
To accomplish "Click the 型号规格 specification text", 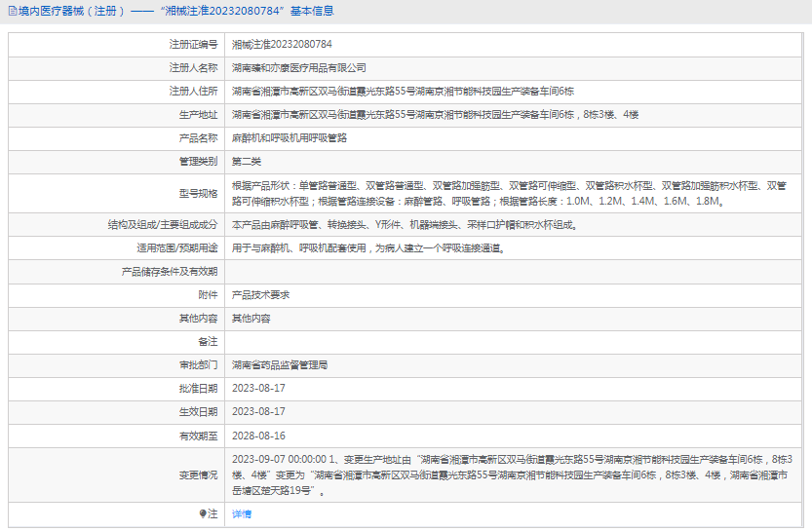I will (x=509, y=193).
